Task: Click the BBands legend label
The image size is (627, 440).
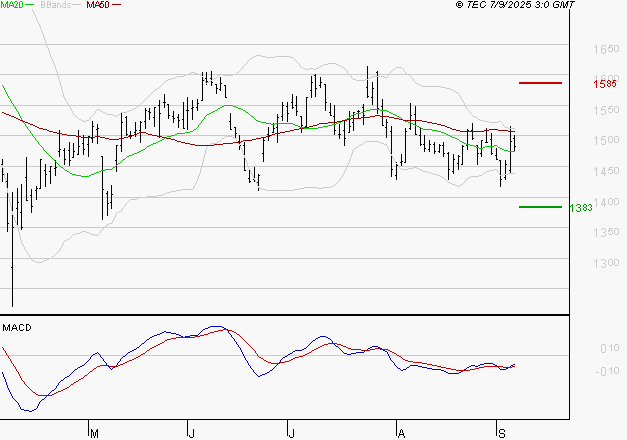Action: click(56, 5)
